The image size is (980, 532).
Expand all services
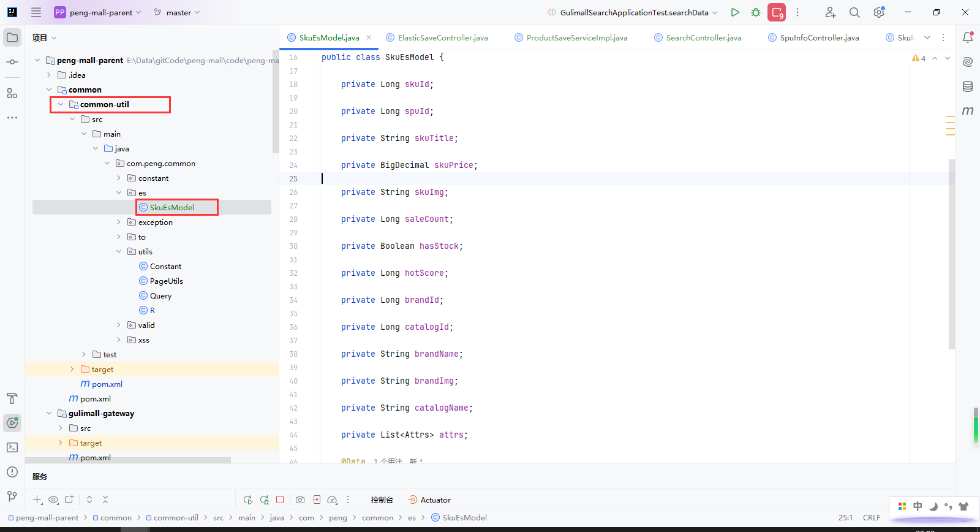[89, 500]
